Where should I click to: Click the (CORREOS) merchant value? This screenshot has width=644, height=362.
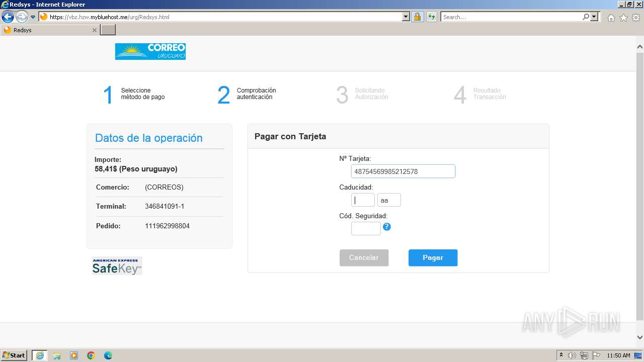coord(164,187)
